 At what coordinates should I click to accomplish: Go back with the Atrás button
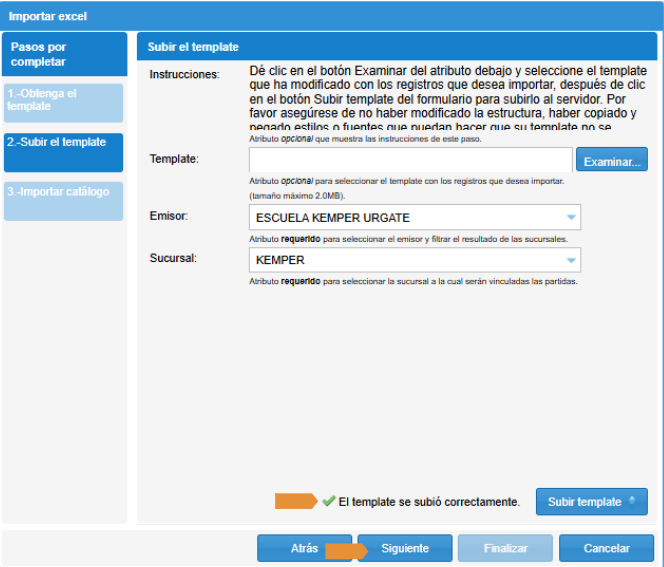click(x=304, y=548)
